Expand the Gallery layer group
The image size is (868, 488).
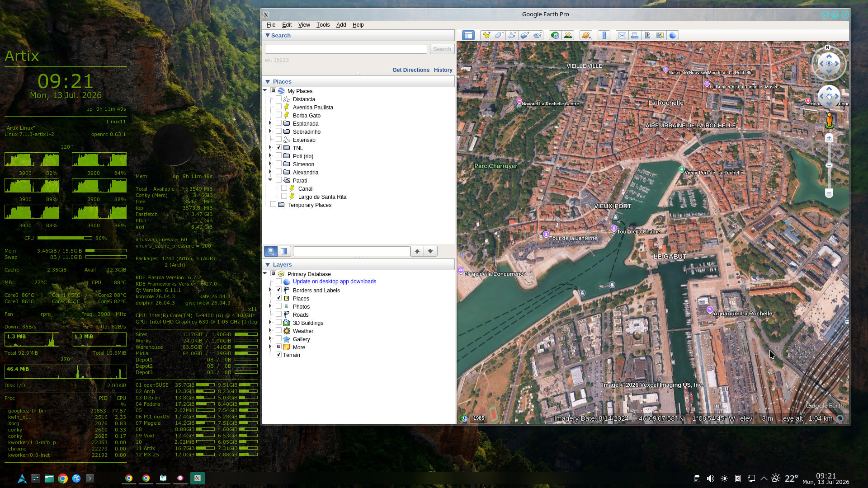click(x=270, y=339)
